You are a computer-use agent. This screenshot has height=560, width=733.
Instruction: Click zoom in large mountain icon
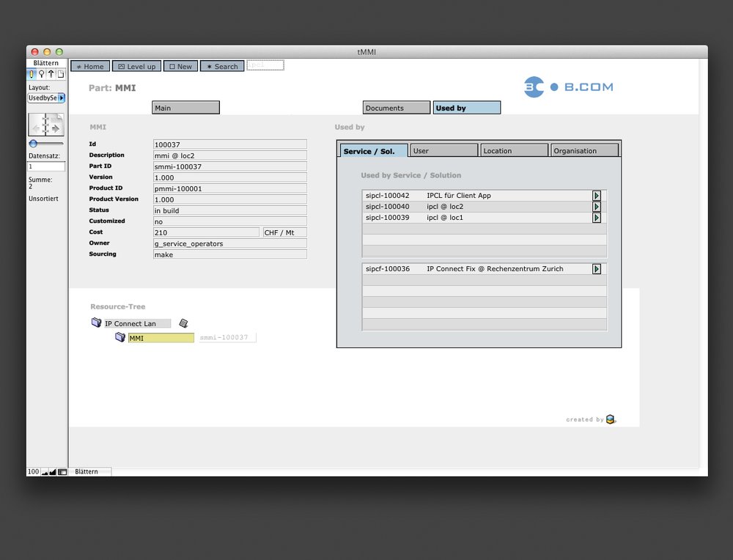(52, 472)
